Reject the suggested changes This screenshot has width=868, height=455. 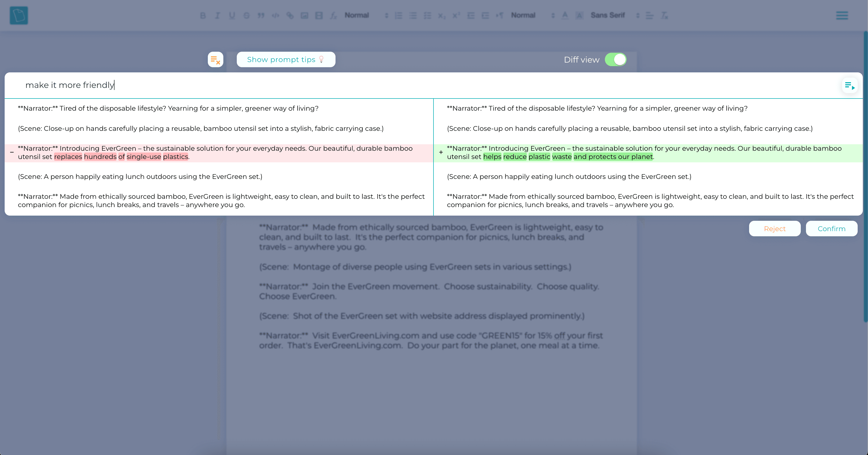click(775, 229)
